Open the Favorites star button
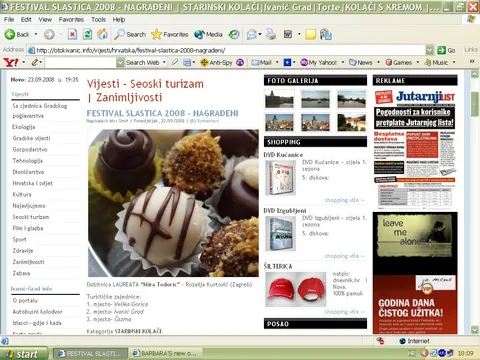The width and height of the screenshot is (480, 360). (170, 34)
